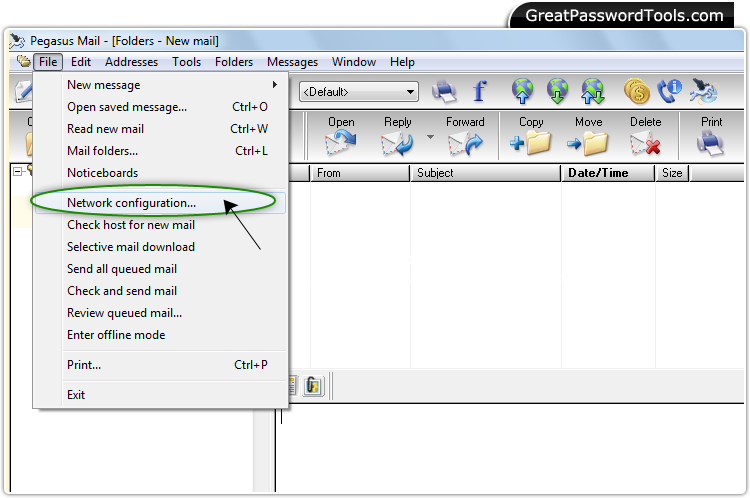Click the blue letter f font icon

(480, 91)
